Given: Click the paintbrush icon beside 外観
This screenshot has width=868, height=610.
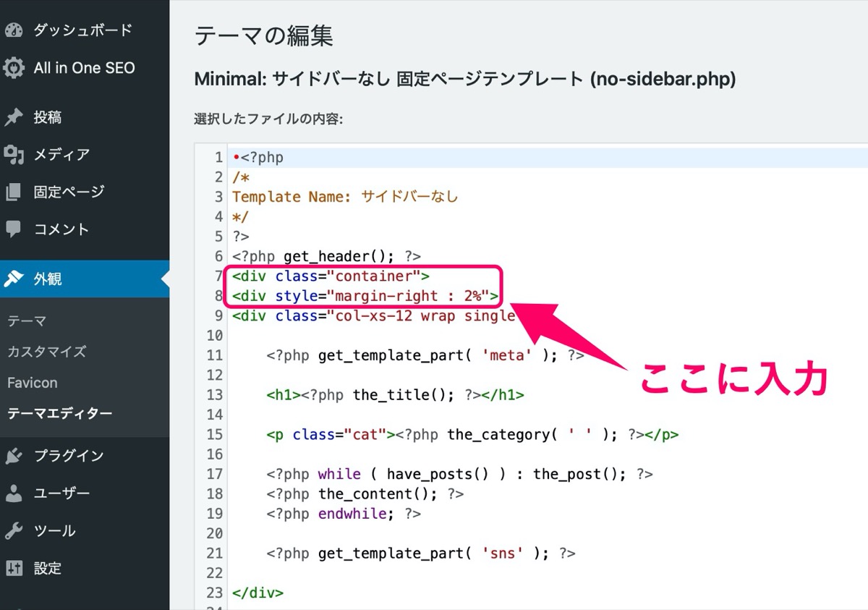Looking at the screenshot, I should click(13, 279).
